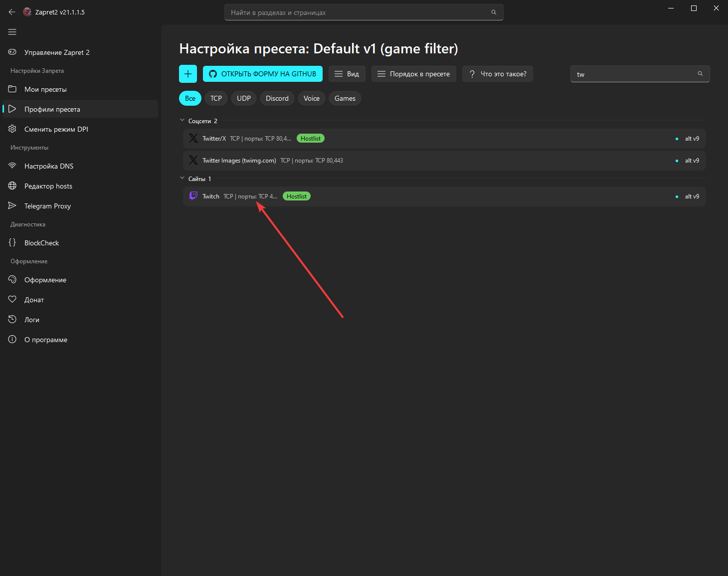728x576 pixels.
Task: Click the Wi-Fi icon beside Настройка DNS
Action: [12, 166]
